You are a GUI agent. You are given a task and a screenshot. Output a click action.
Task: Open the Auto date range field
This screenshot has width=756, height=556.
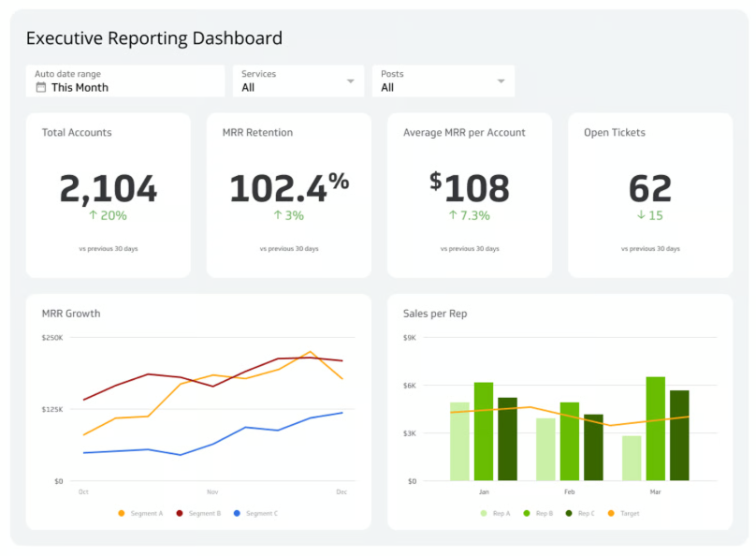(x=125, y=81)
